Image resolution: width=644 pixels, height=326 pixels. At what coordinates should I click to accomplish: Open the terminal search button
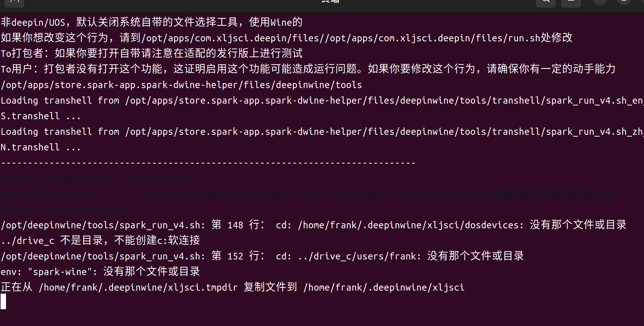click(546, 2)
